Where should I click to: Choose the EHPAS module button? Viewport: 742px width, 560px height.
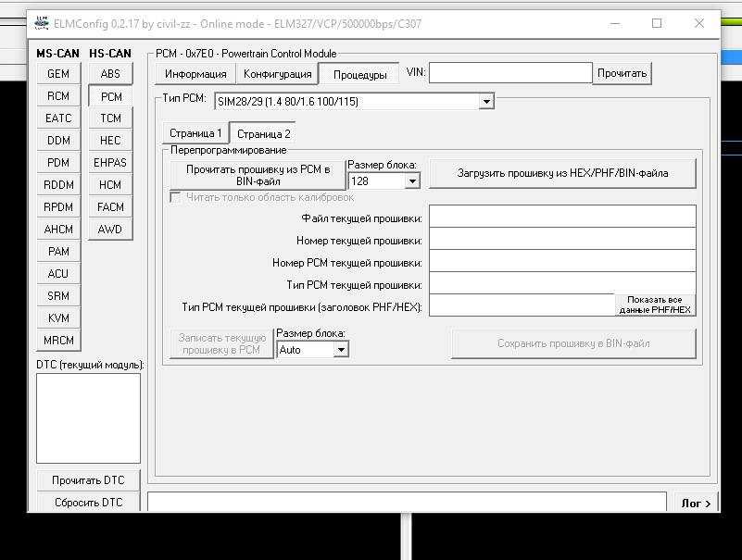110,163
